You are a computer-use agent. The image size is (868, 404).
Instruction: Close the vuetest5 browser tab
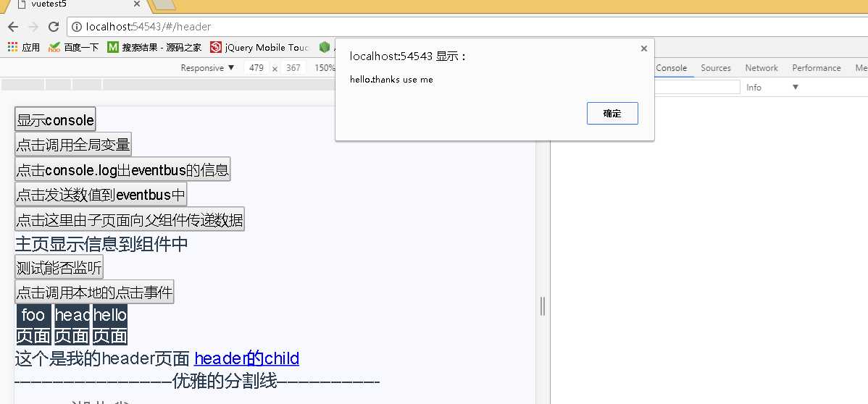coord(137,4)
